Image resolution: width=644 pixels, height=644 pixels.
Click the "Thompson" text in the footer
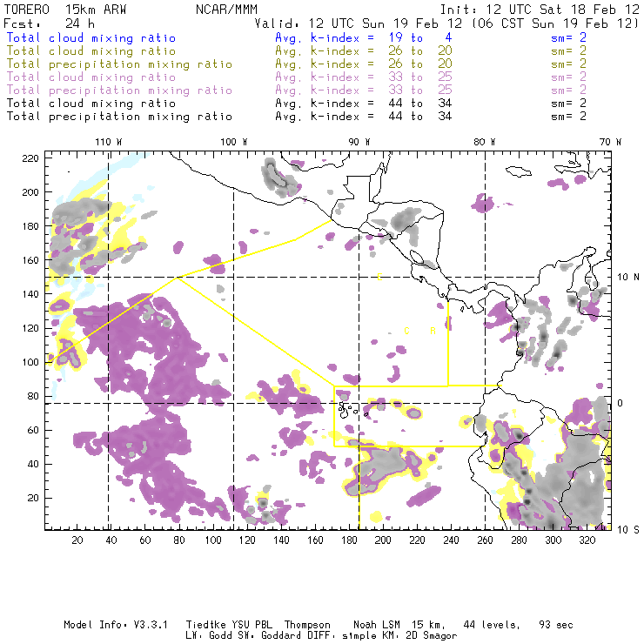(x=307, y=625)
